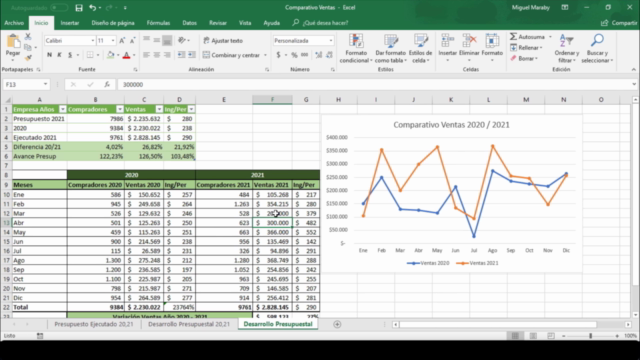Switch to Page Break Preview in status bar

click(x=551, y=336)
